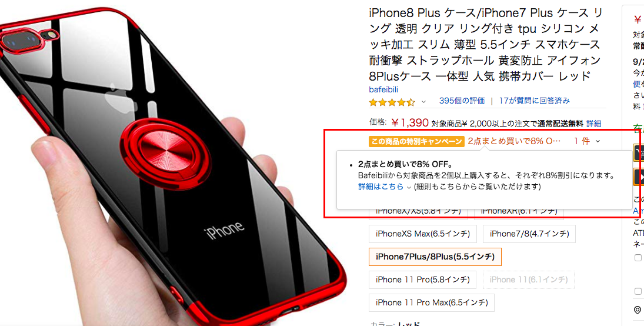Image resolution: width=644 pixels, height=326 pixels.
Task: Tick the first checkbox in right sidebar
Action: pyautogui.click(x=638, y=258)
